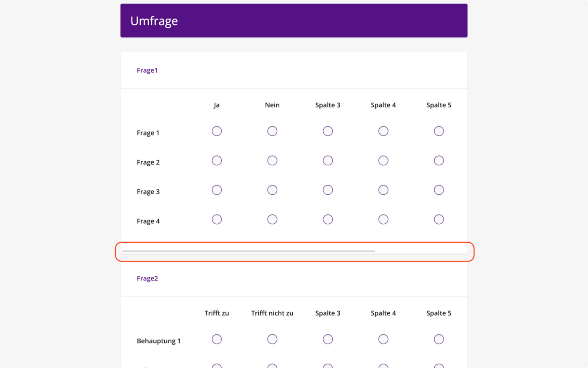Mark Spalte 5 for Frage 3
This screenshot has width=588, height=368.
(x=438, y=190)
